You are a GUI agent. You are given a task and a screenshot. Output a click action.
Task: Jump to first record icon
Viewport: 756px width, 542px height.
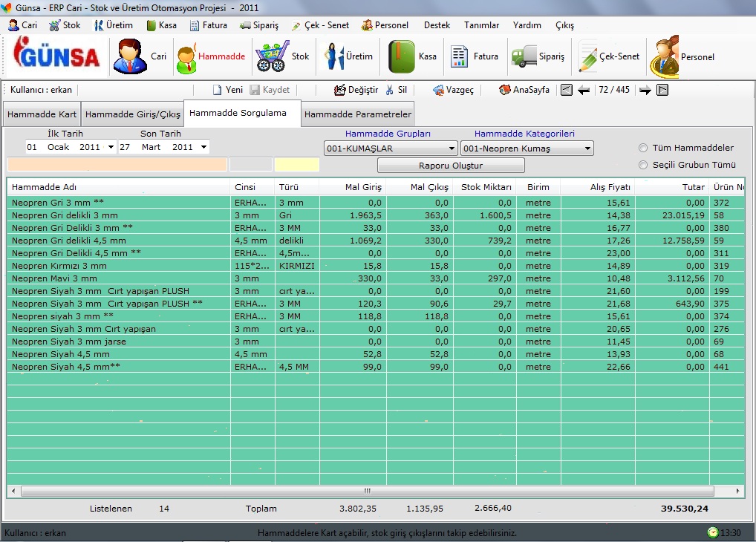click(x=567, y=90)
